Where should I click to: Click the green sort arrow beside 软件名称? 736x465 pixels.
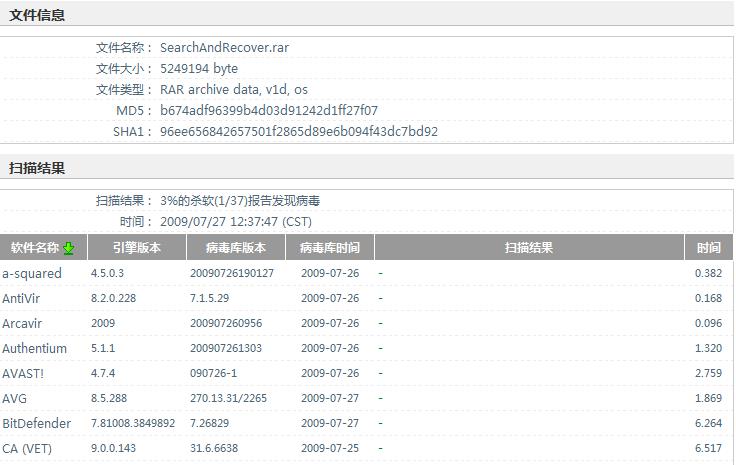pos(69,248)
